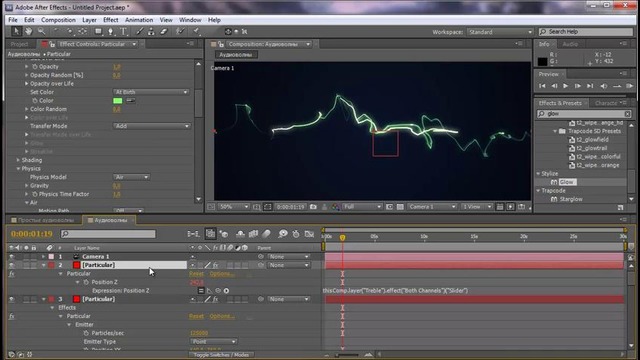Screen dimensions: 640x360
Task: Hide layer 2 Particular
Action: coord(11,265)
